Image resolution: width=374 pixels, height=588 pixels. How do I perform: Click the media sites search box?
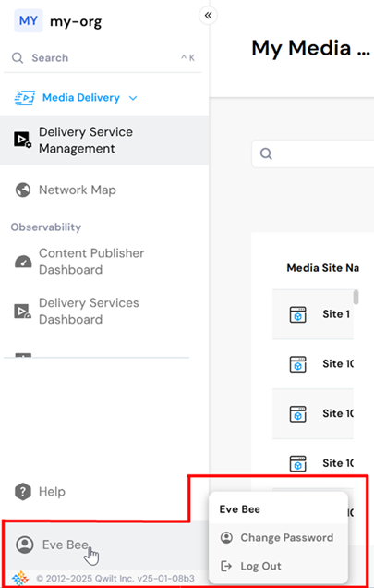pyautogui.click(x=313, y=153)
